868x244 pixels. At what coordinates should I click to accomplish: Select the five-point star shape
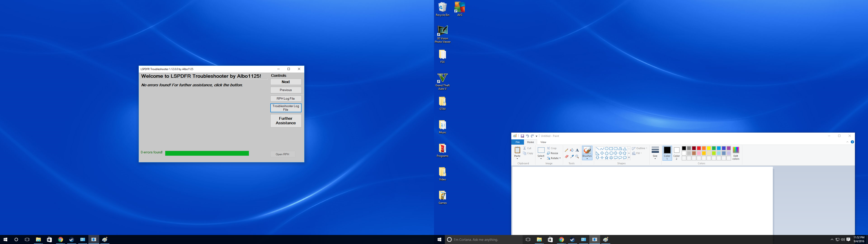pyautogui.click(x=606, y=158)
